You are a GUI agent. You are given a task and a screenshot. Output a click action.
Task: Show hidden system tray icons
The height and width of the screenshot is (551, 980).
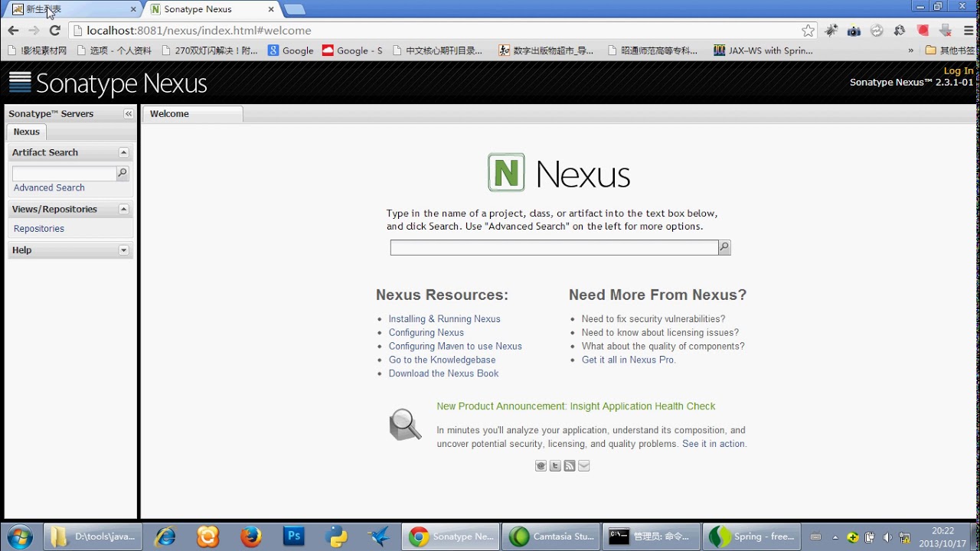click(x=835, y=537)
